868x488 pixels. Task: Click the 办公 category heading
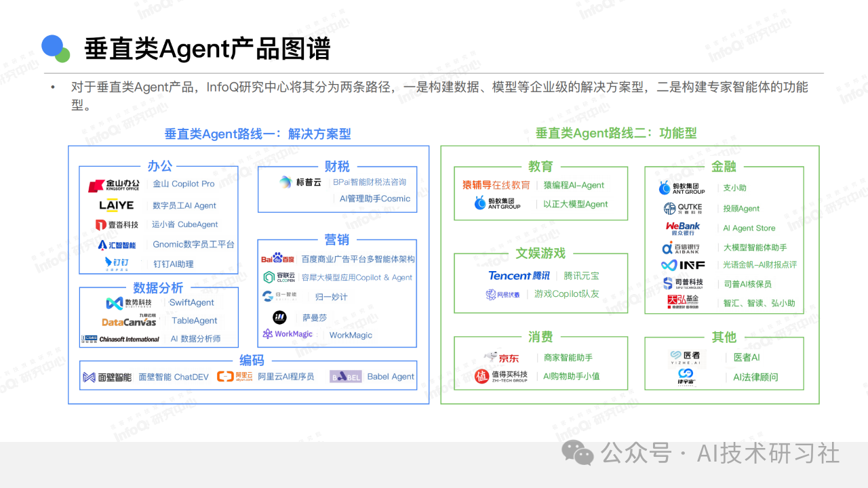coord(160,166)
